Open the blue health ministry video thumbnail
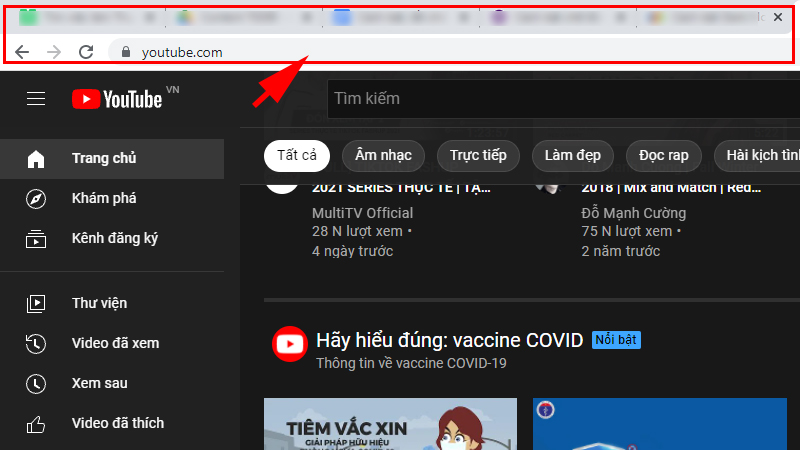 tap(660, 424)
